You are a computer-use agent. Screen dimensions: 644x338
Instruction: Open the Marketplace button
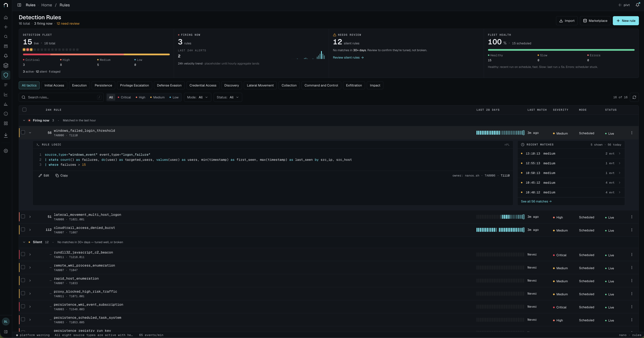[595, 21]
